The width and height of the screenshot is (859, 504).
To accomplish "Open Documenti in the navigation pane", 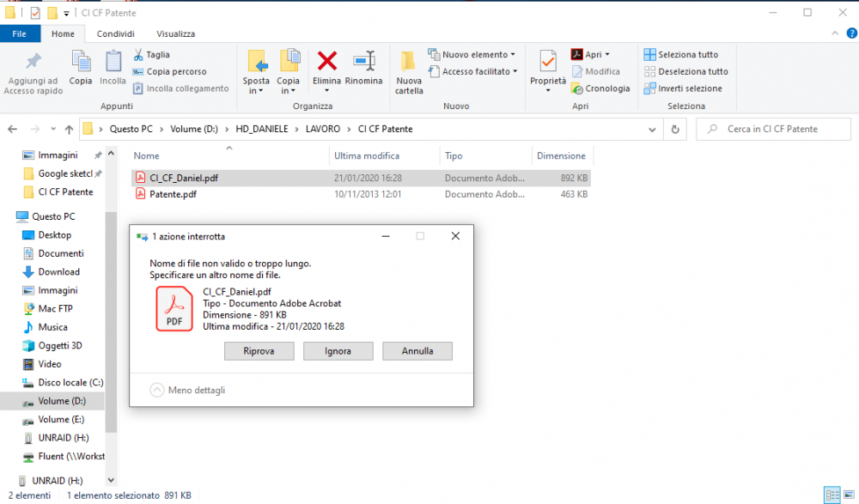I will [x=53, y=253].
